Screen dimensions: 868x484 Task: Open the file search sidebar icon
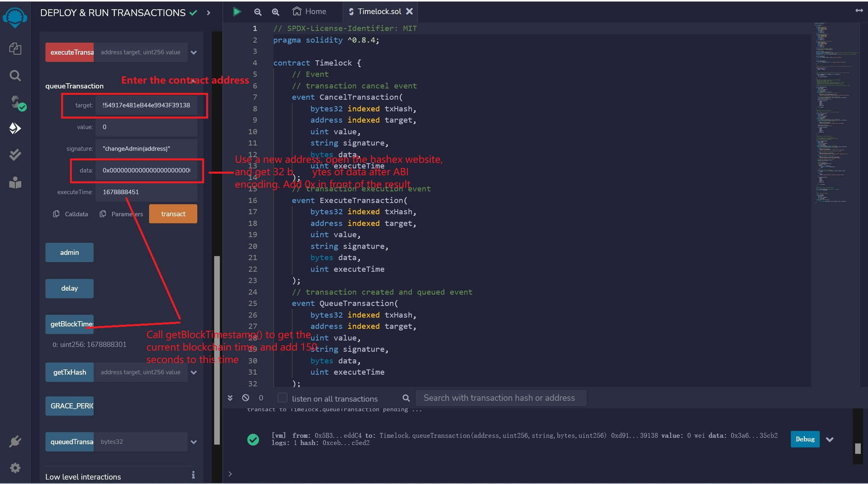(x=15, y=76)
